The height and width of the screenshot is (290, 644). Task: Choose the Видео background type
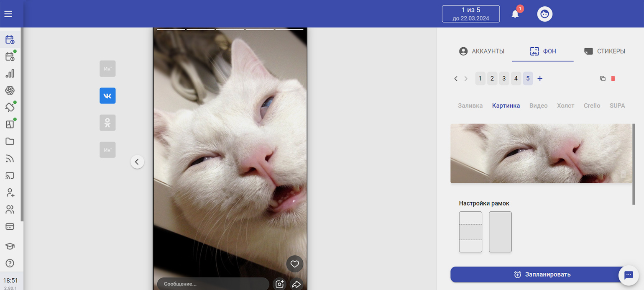[x=539, y=106]
